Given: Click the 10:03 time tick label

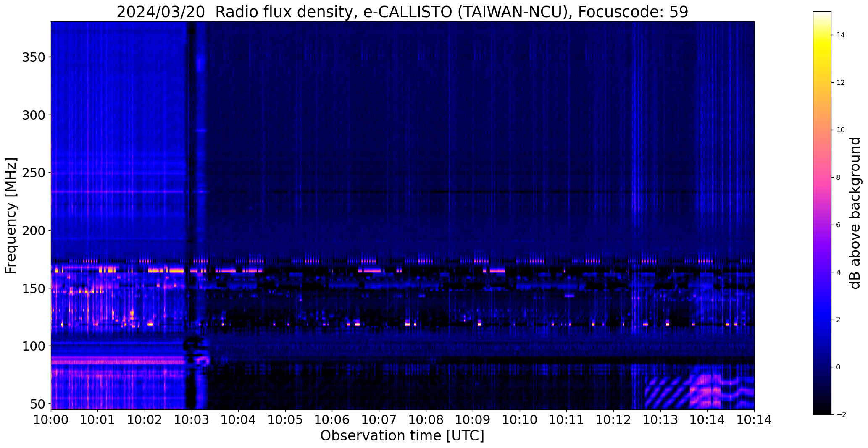Looking at the screenshot, I should click(x=192, y=420).
